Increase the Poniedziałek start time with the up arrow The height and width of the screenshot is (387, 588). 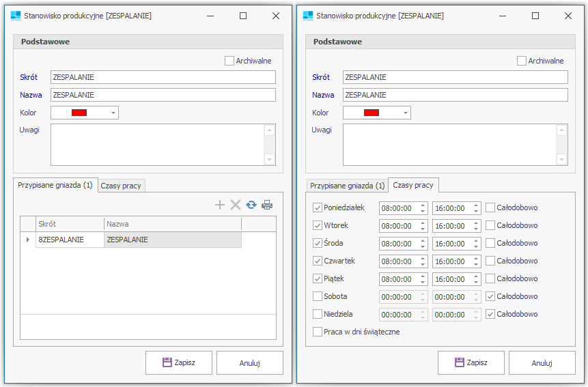pos(423,205)
